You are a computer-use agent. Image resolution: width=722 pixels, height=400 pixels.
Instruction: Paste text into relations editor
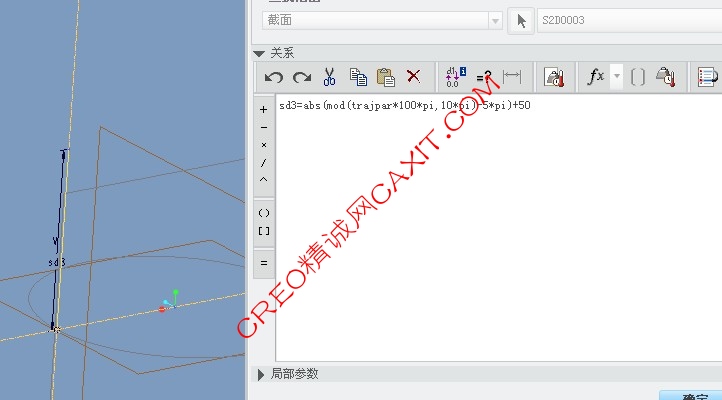click(385, 77)
